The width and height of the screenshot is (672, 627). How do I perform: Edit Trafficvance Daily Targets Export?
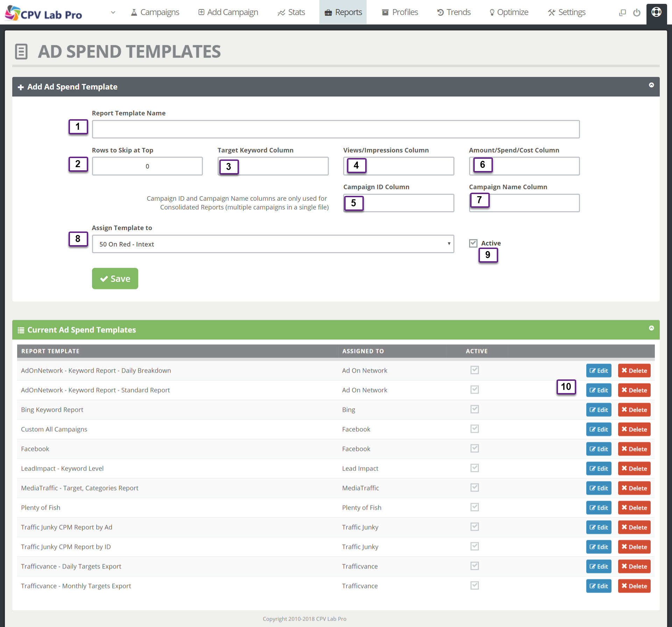pos(599,567)
